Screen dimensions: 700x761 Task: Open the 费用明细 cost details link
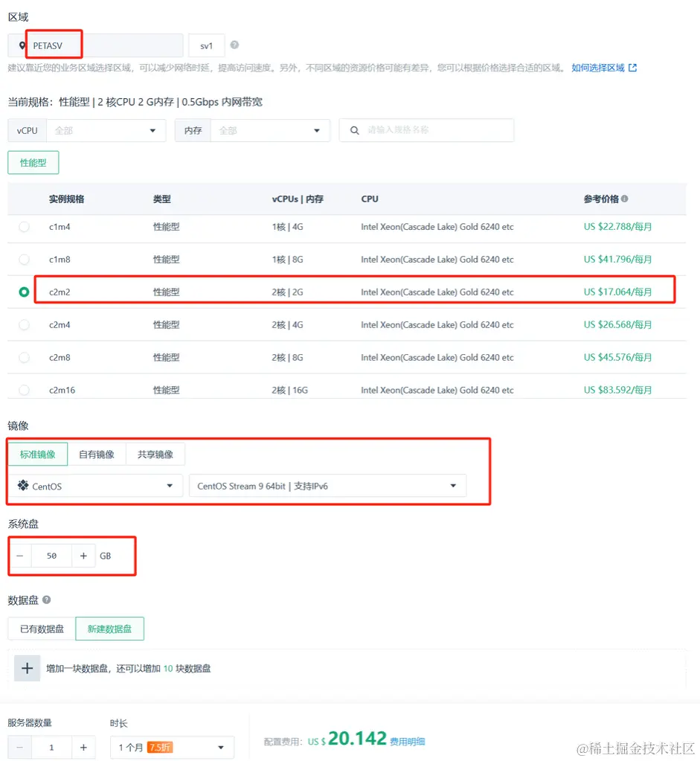coord(408,742)
